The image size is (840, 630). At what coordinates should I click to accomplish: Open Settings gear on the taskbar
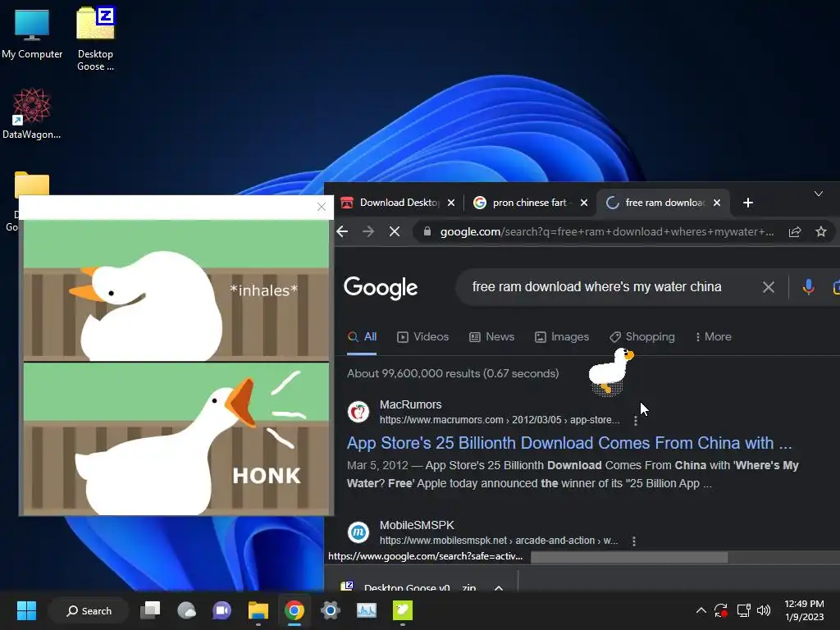pos(331,610)
